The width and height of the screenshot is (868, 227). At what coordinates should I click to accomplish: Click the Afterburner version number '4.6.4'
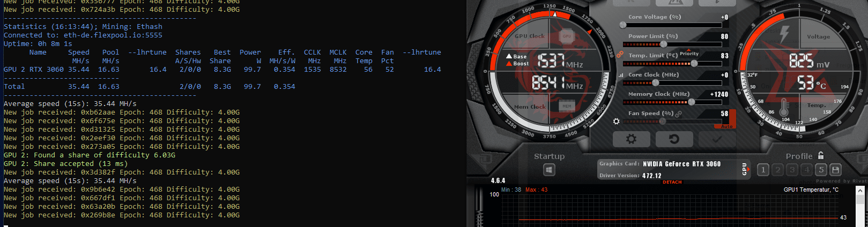click(x=498, y=181)
